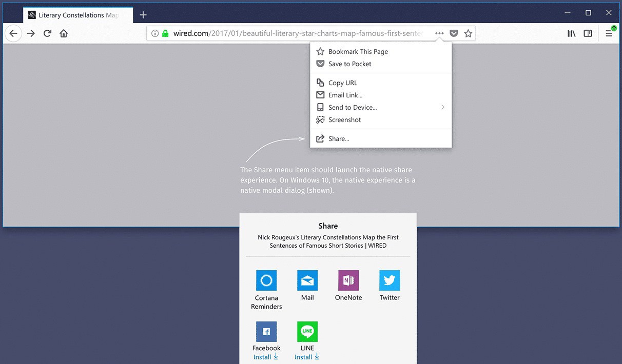The height and width of the screenshot is (364, 622).
Task: Click the Pocket icon in the address bar
Action: point(454,33)
